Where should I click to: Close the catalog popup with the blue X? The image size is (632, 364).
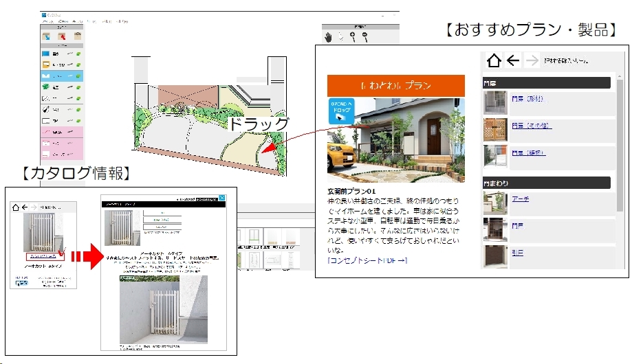(x=222, y=198)
